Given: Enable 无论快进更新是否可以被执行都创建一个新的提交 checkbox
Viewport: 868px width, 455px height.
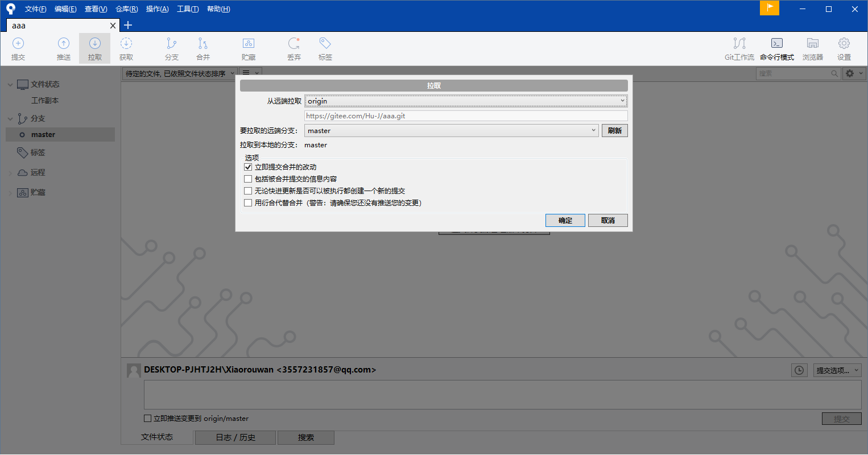Looking at the screenshot, I should [248, 191].
